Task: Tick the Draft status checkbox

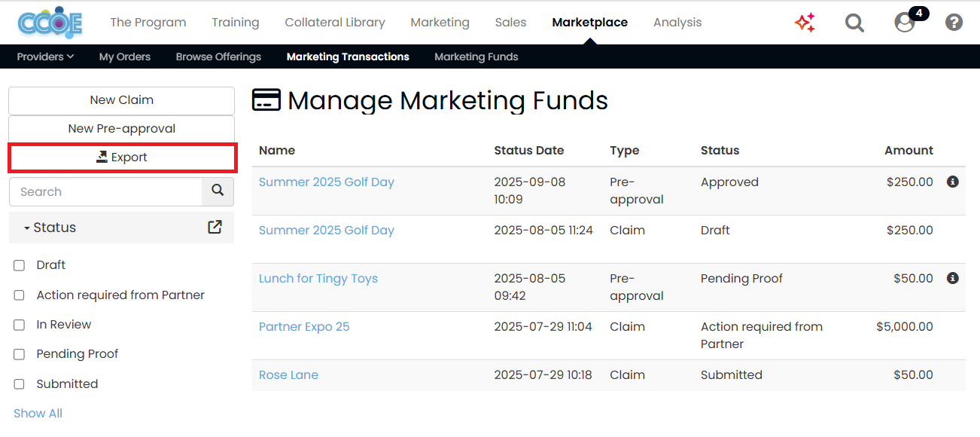Action: [20, 265]
